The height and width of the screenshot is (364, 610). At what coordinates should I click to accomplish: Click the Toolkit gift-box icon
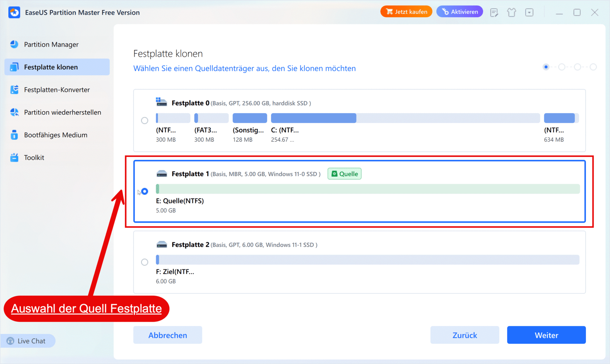(x=14, y=157)
